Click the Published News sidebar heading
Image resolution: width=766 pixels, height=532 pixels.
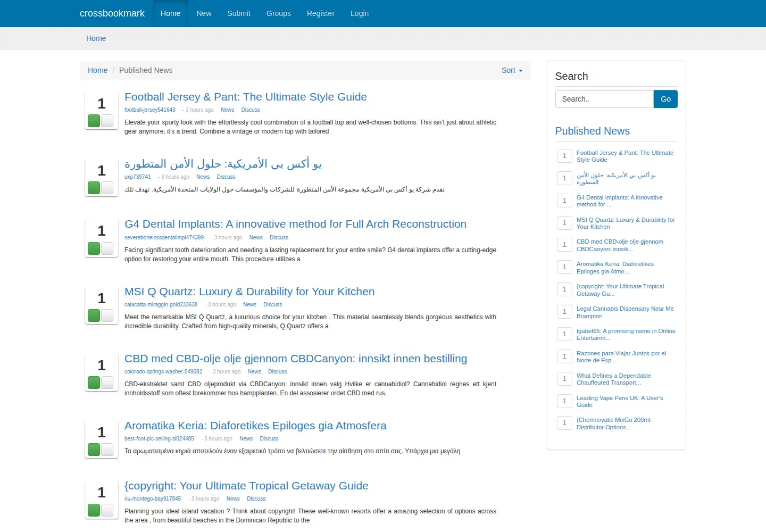click(x=592, y=131)
